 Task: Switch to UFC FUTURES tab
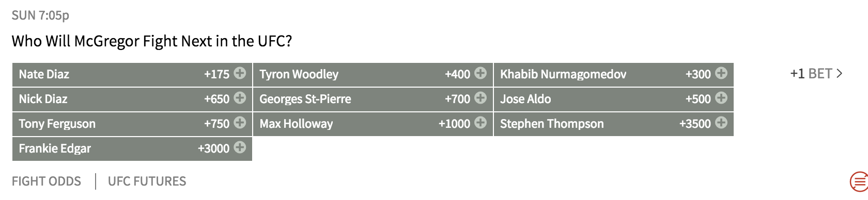(147, 181)
